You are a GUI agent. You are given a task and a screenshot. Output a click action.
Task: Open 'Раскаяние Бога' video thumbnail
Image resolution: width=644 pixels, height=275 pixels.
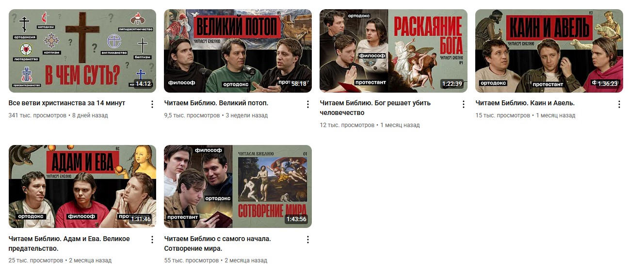394,51
